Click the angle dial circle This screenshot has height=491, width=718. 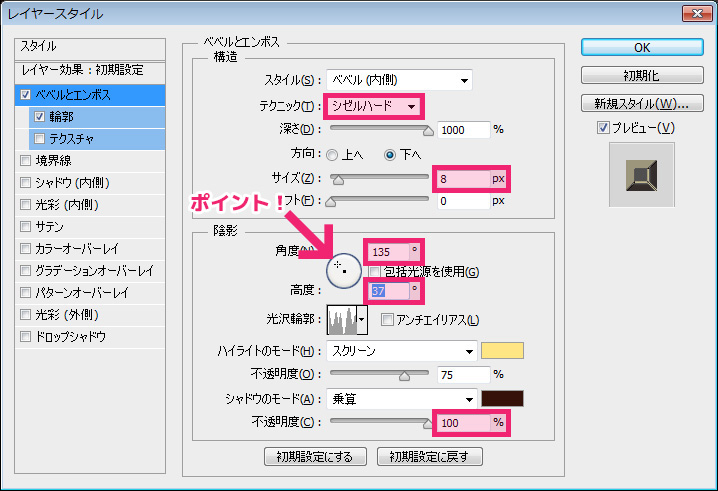344,266
